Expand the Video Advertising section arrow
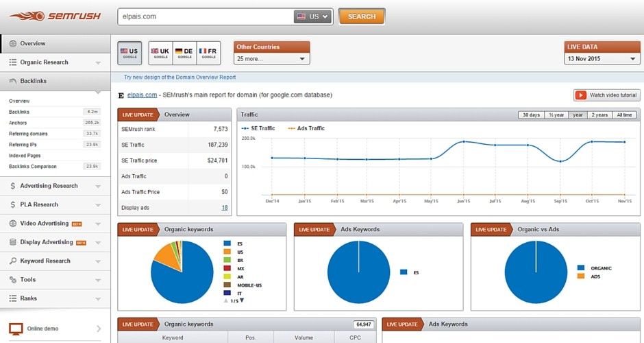644x343 pixels. pyautogui.click(x=98, y=224)
